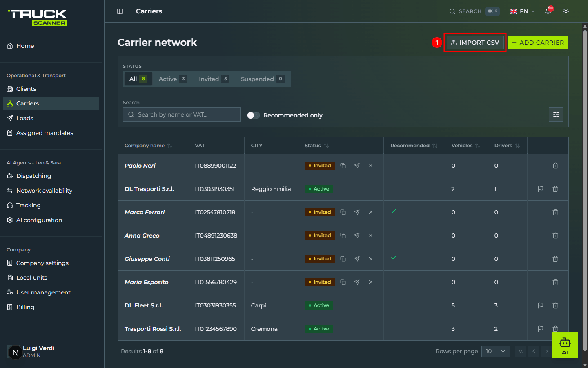Flag DL Fleet S.r.l. carrier
This screenshot has height=368, width=588.
541,305
